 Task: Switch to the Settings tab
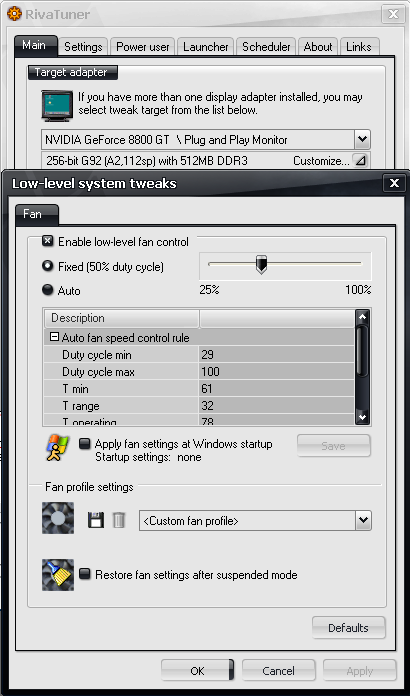tap(83, 47)
